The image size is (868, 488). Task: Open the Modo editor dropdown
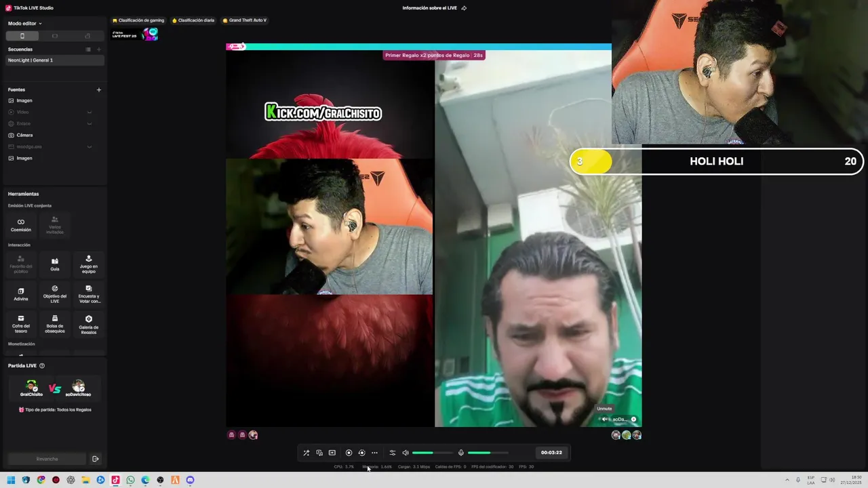(x=24, y=23)
